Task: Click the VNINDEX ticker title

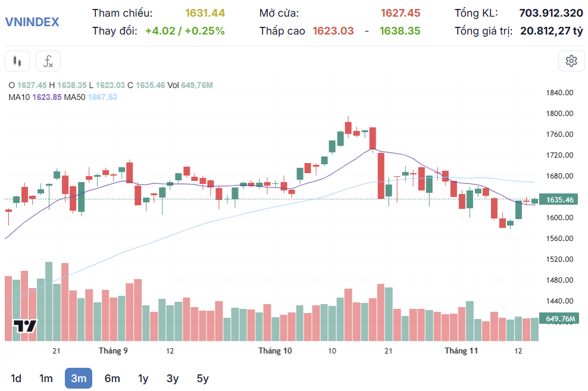Action: pyautogui.click(x=32, y=22)
